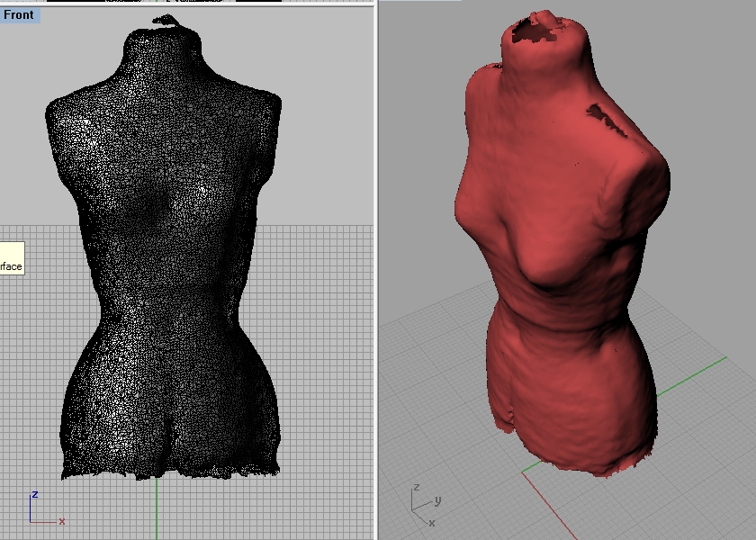Click the green Y-axis line in perspective view
This screenshot has width=756, height=540.
point(692,376)
